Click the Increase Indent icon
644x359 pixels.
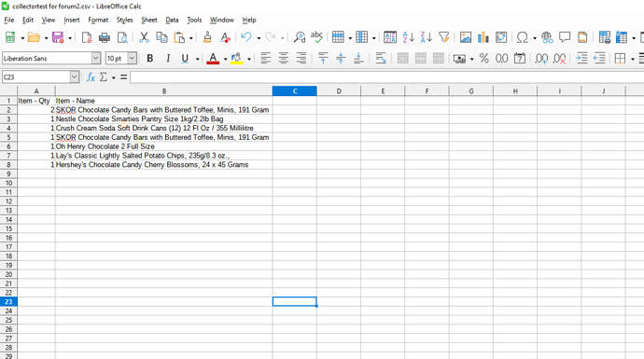click(x=581, y=58)
